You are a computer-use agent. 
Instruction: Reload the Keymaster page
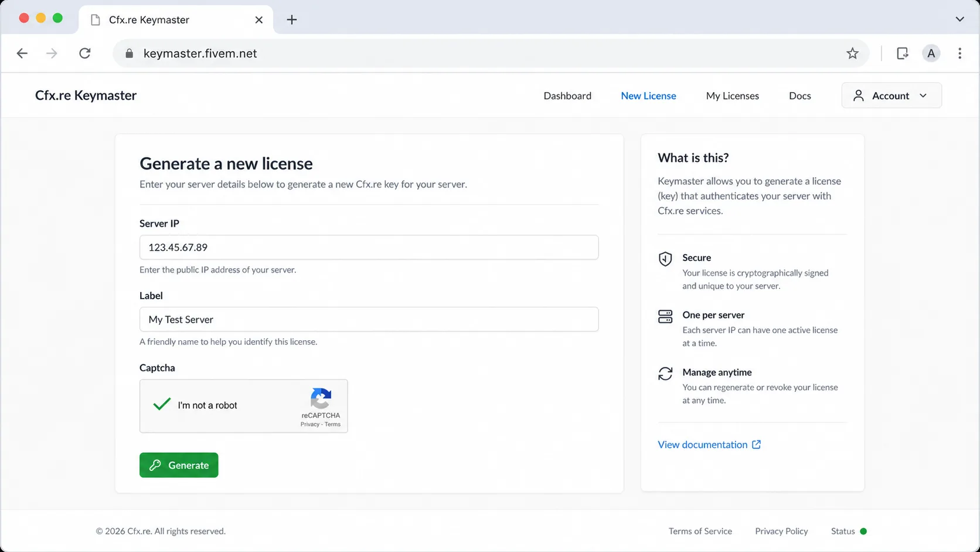(85, 53)
